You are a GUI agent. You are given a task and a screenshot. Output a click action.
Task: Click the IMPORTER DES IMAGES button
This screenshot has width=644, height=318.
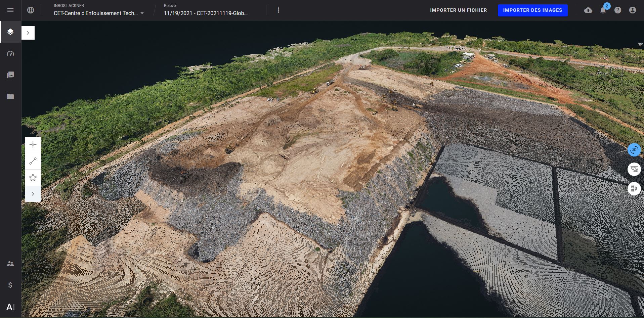[x=532, y=10]
